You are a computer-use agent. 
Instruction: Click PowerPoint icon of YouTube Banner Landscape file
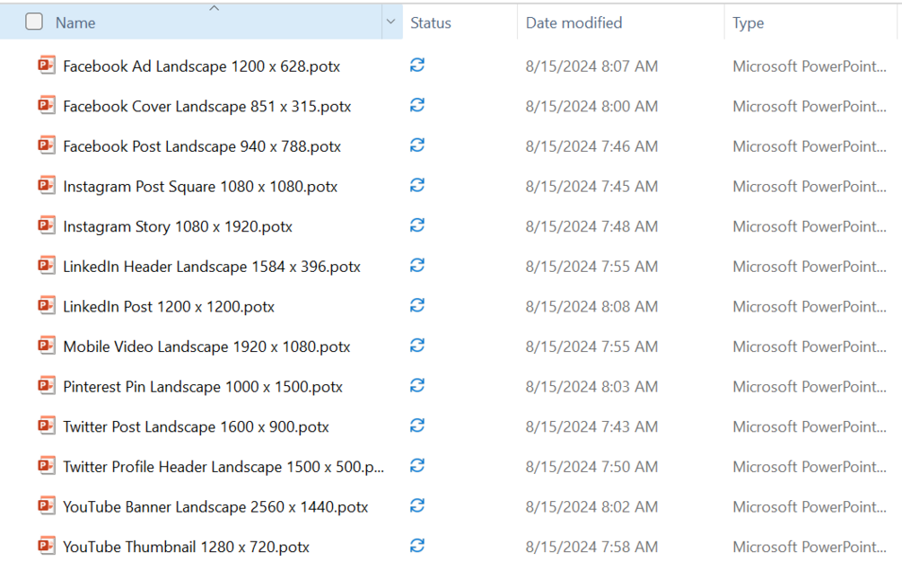47,505
